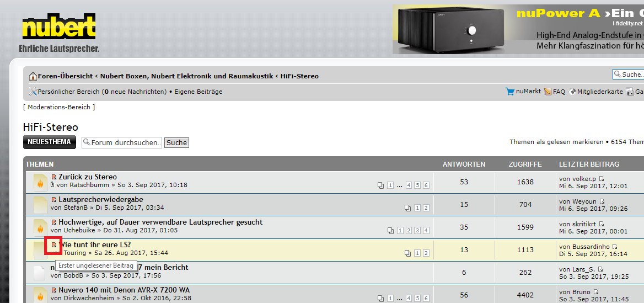Click the FAQ icon

pos(548,92)
